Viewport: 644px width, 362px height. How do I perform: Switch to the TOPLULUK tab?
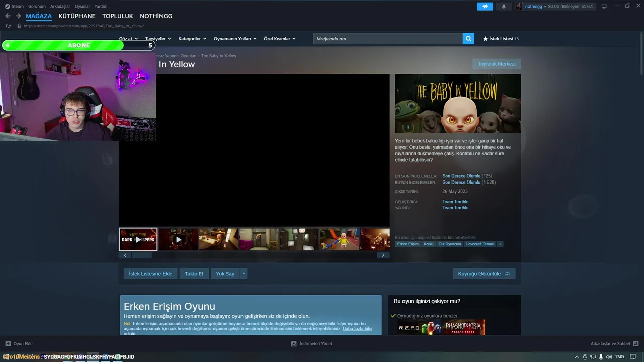(118, 16)
